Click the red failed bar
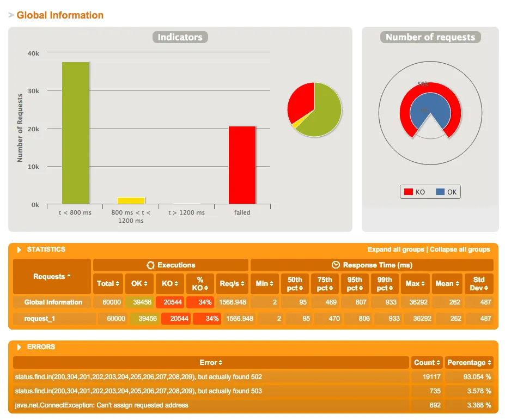 (x=242, y=165)
